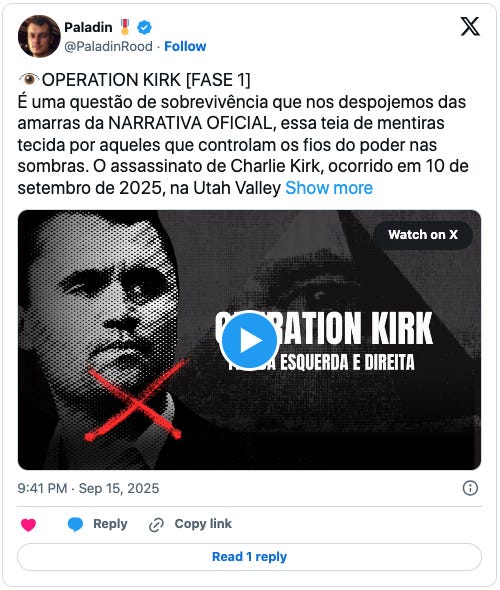This screenshot has width=500, height=590.
Task: Like the post with heart icon
Action: pyautogui.click(x=28, y=525)
